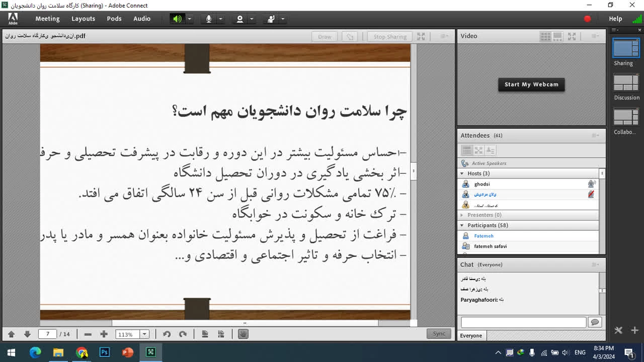Collapse the Hosts (3) group
The height and width of the screenshot is (362, 644).
click(462, 173)
